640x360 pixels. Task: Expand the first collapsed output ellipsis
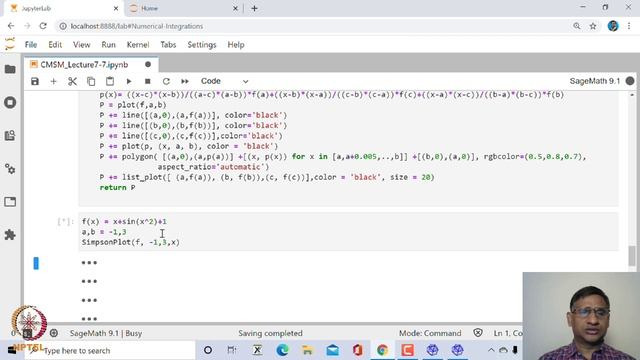[x=89, y=263]
